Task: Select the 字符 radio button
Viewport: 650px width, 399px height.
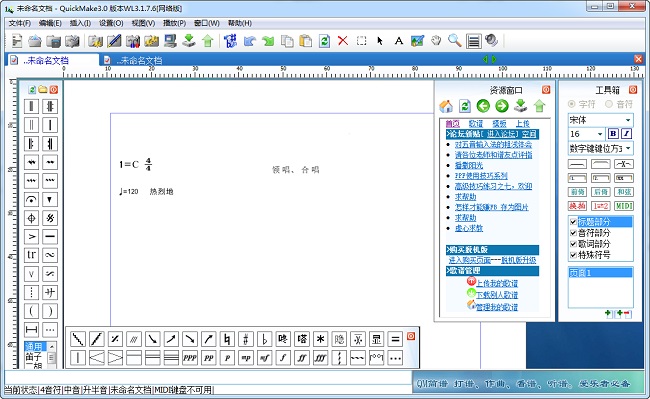Action: tap(572, 104)
